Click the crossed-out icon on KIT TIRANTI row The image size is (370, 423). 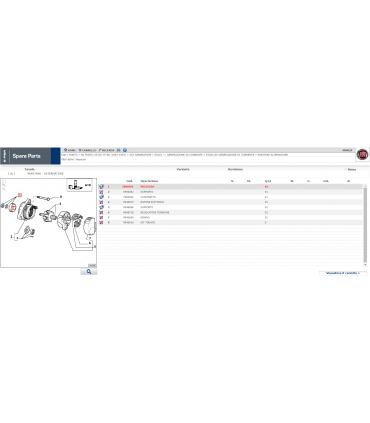click(x=101, y=222)
